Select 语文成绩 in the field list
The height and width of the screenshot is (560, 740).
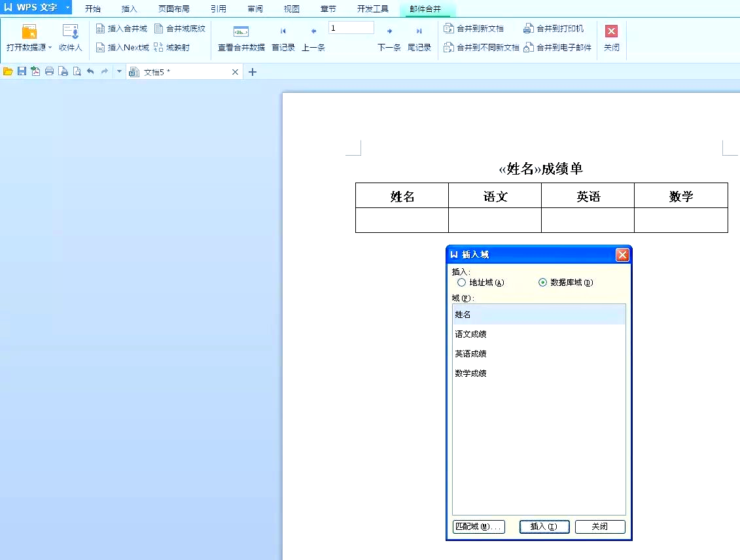[x=471, y=334]
